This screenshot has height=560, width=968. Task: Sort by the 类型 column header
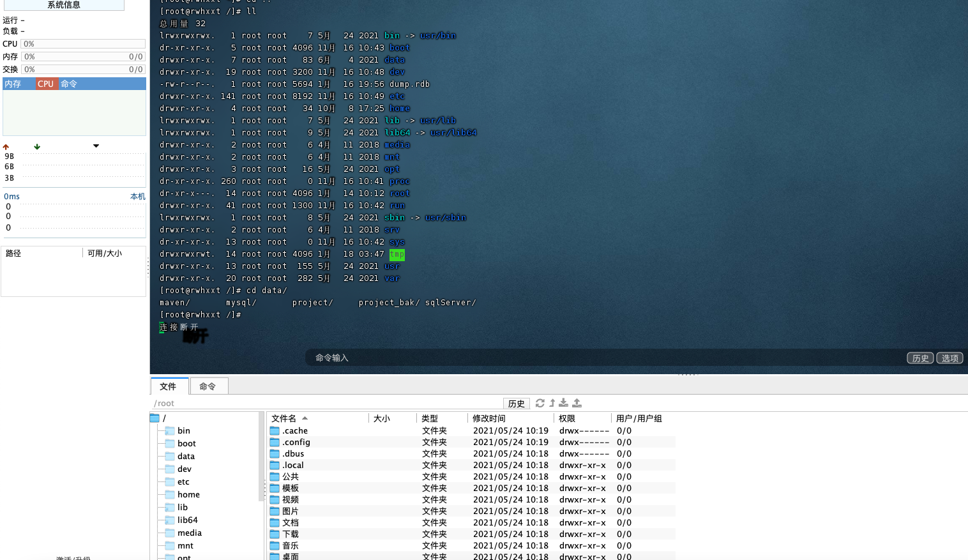pos(442,418)
